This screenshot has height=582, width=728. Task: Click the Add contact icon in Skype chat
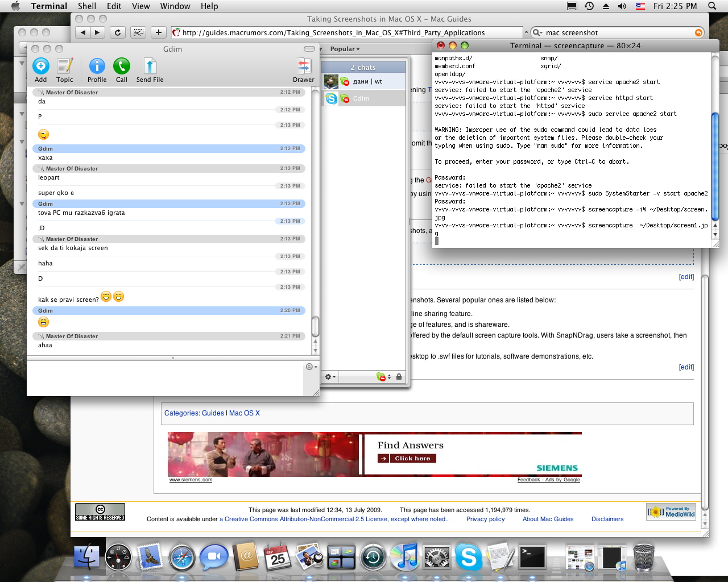[x=41, y=66]
